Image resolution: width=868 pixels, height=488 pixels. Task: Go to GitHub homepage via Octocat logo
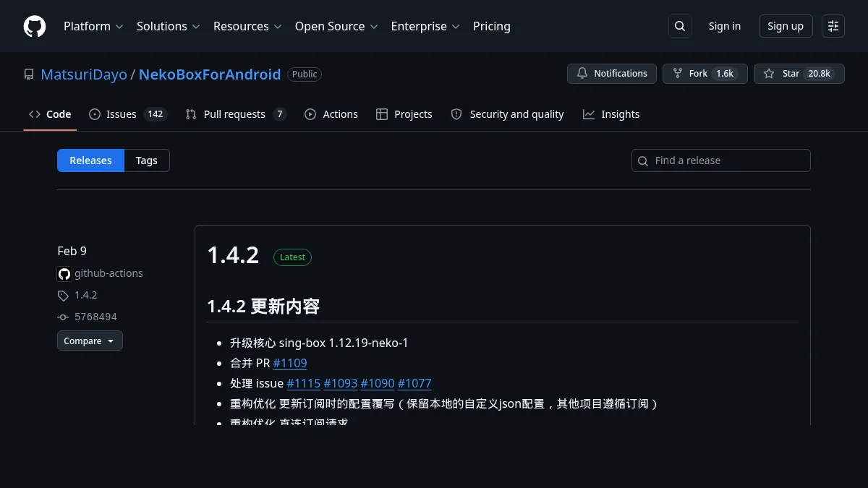click(x=35, y=26)
